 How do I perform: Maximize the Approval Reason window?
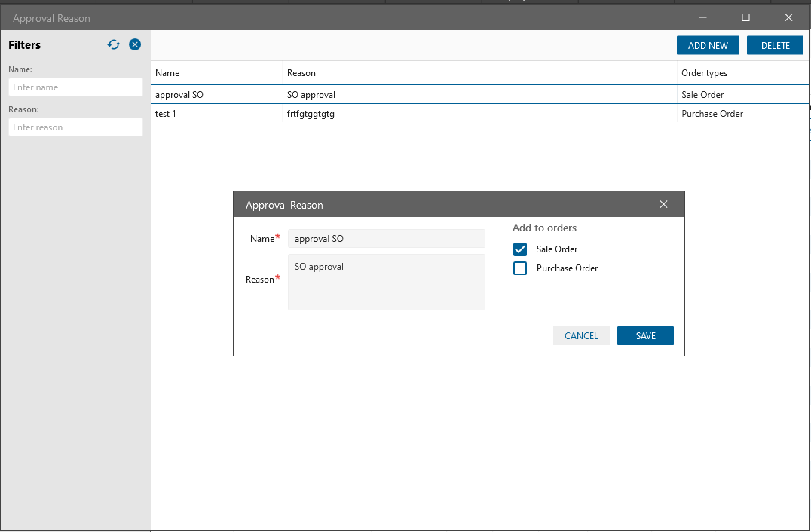(745, 17)
